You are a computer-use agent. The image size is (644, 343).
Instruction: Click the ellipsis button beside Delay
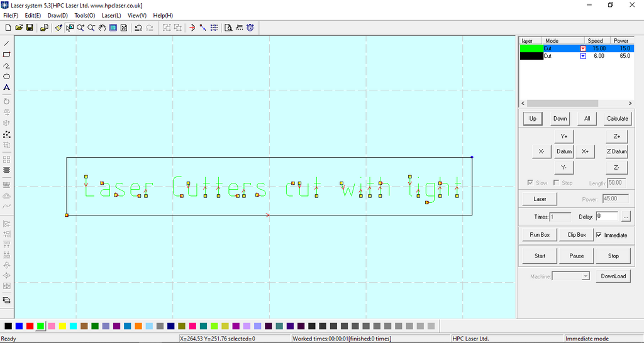point(626,217)
